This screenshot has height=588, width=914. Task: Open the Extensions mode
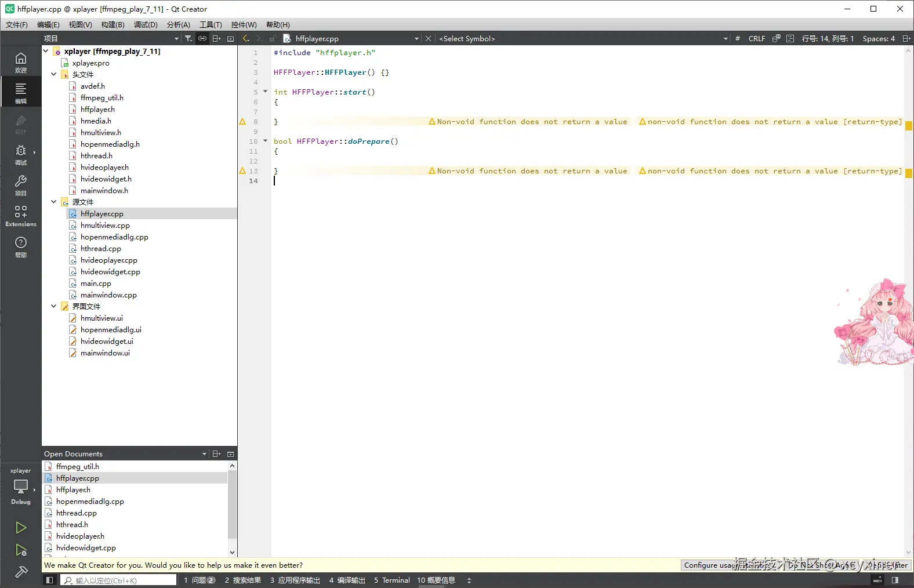[x=20, y=216]
